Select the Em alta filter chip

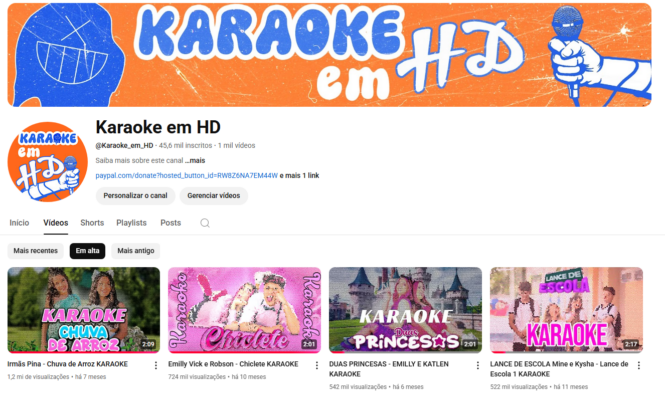click(x=87, y=251)
